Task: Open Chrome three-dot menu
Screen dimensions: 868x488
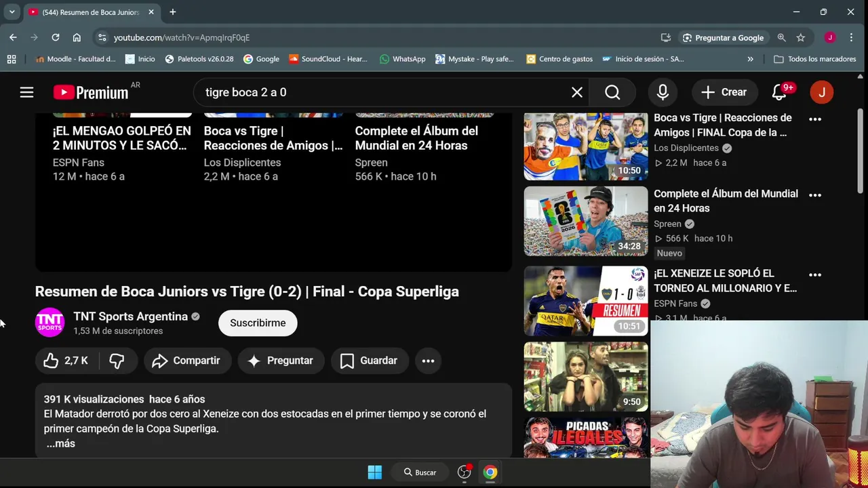Action: coord(851,37)
